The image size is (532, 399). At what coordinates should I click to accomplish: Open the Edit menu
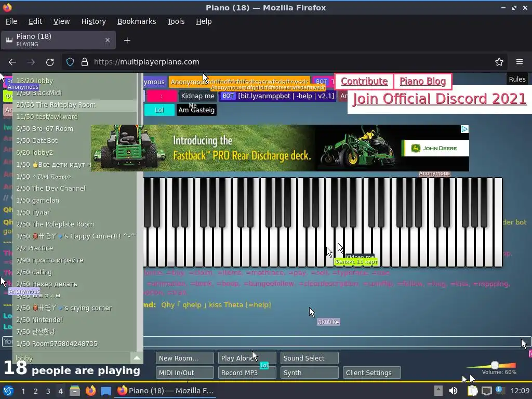click(35, 21)
